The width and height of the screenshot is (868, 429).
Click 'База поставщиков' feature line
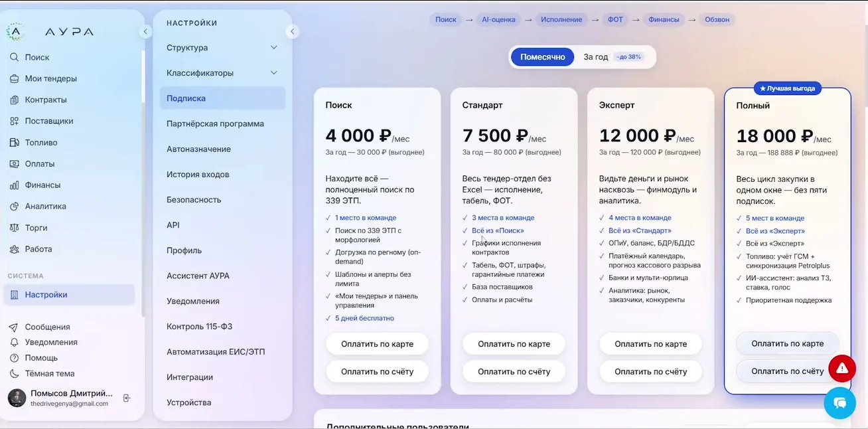(x=502, y=287)
